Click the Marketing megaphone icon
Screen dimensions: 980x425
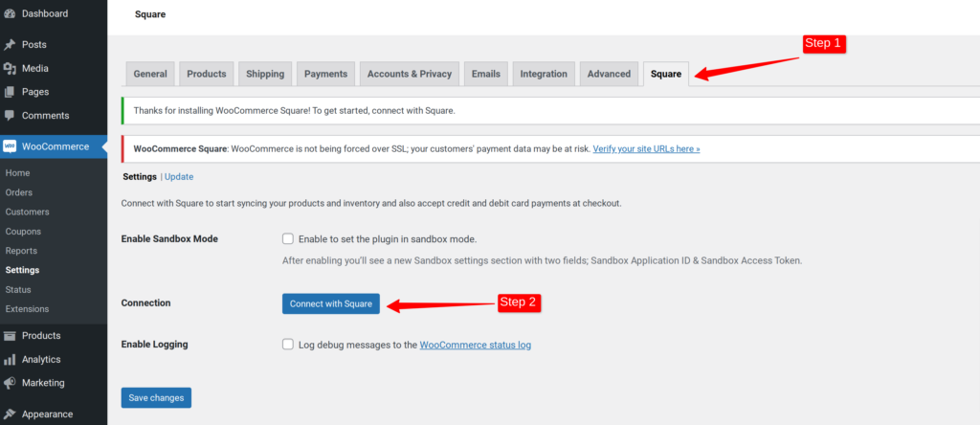point(10,383)
